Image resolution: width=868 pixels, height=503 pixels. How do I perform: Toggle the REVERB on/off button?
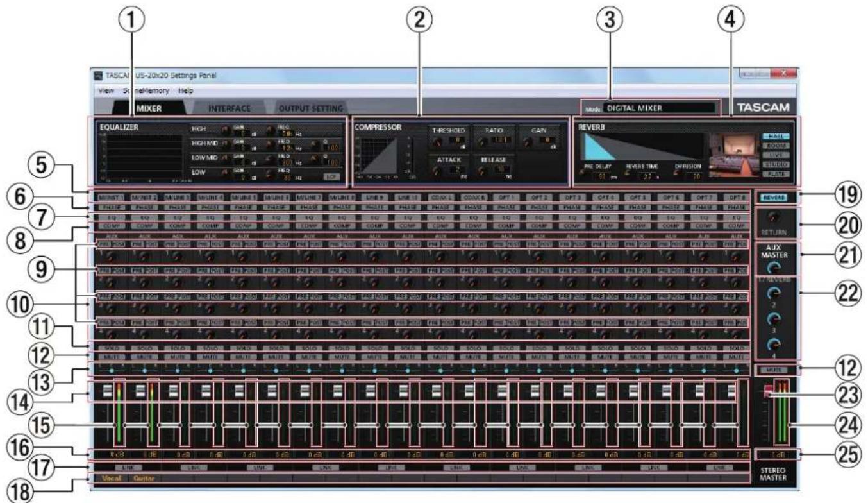point(774,198)
